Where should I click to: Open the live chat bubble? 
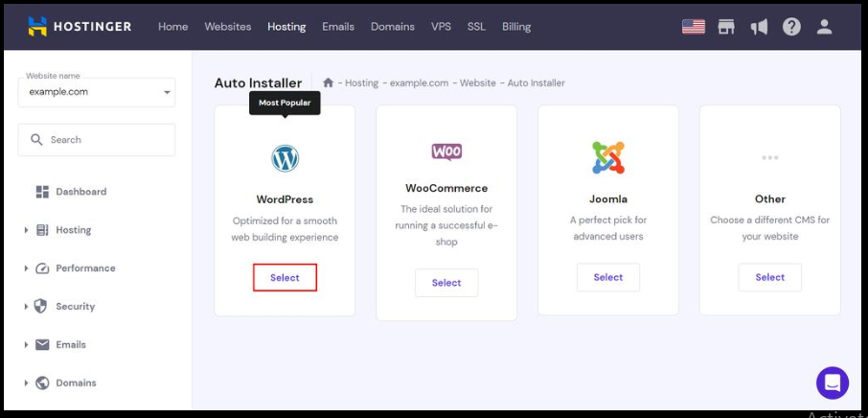tap(832, 383)
